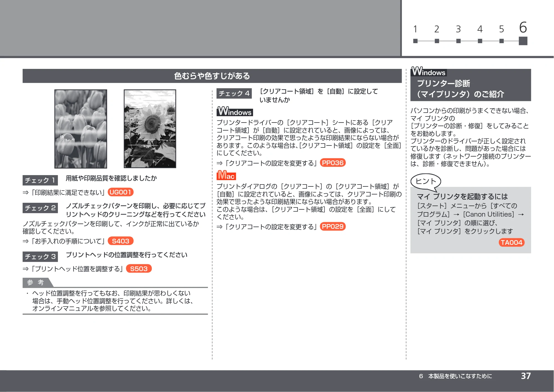Click the チェック 2 label
The image size is (554, 392).
tap(40, 208)
